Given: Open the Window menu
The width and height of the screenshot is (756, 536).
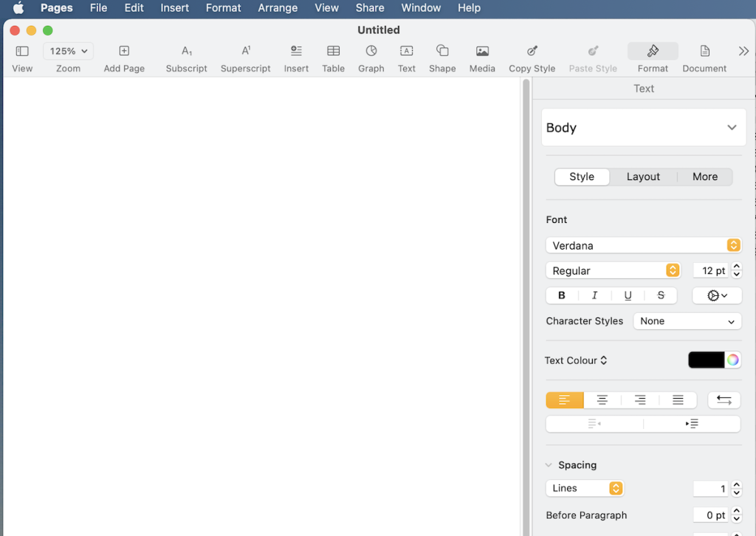Looking at the screenshot, I should point(421,7).
